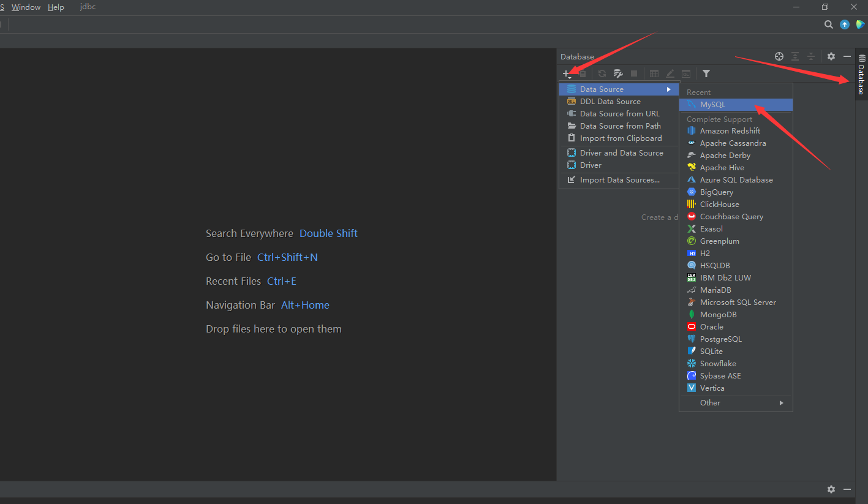868x504 pixels.
Task: Choose Data Source from URL
Action: 619,114
